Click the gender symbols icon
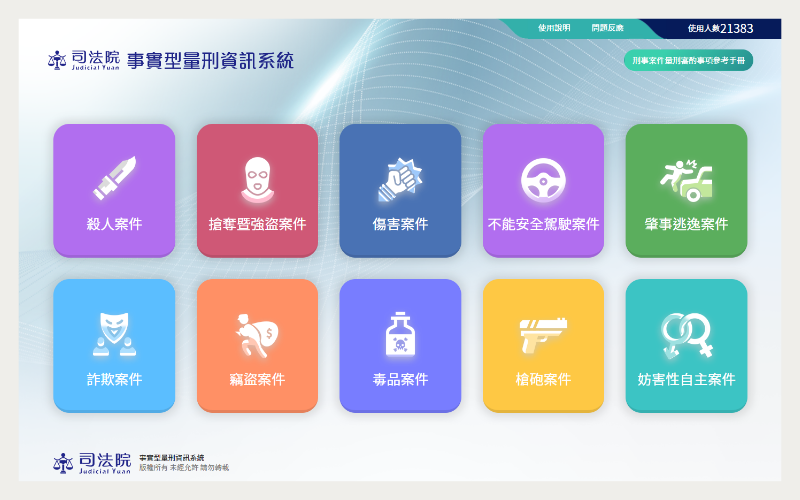 pos(686,333)
